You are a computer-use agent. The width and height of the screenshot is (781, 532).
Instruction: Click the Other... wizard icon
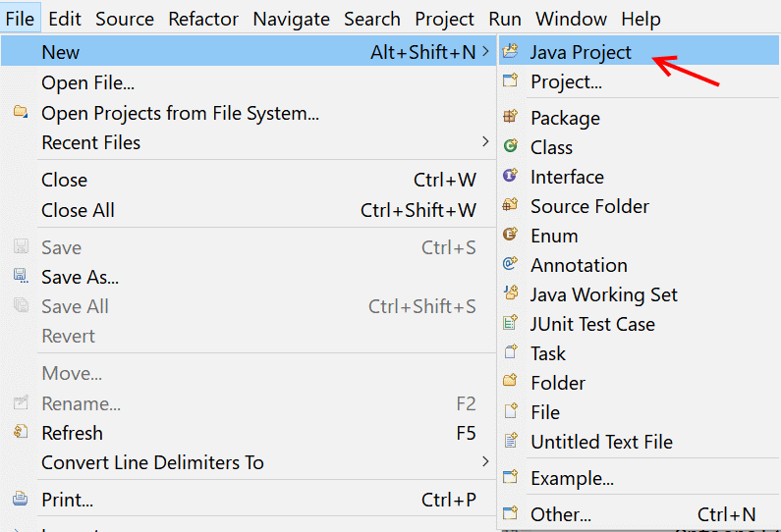click(510, 513)
